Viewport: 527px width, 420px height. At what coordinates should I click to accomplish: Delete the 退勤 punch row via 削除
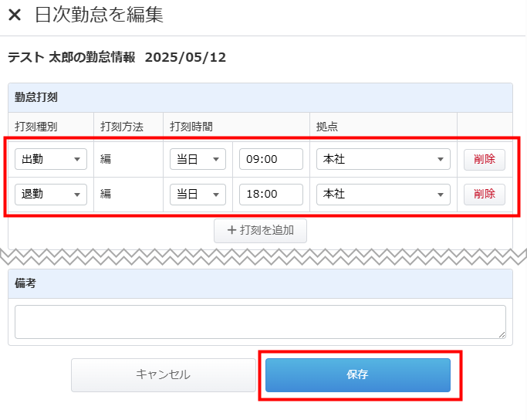[485, 195]
